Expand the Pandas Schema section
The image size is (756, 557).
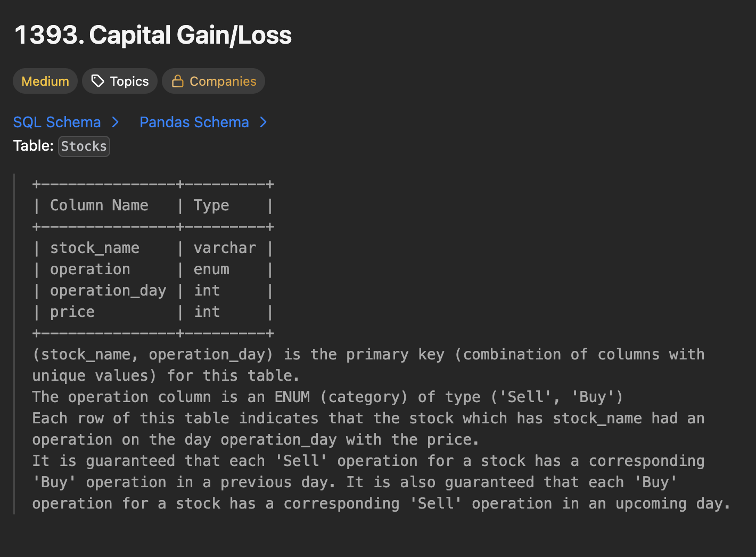(x=194, y=122)
